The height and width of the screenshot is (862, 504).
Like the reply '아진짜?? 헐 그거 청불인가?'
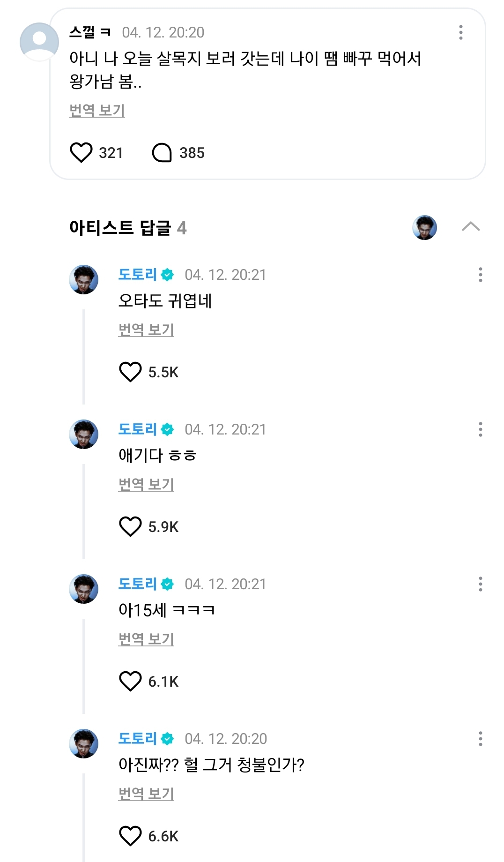point(130,836)
